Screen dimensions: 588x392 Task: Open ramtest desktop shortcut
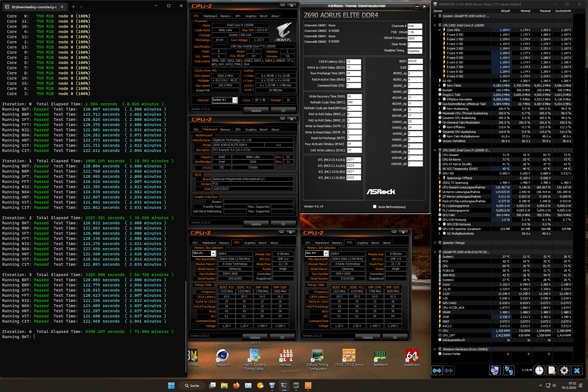pyautogui.click(x=286, y=358)
